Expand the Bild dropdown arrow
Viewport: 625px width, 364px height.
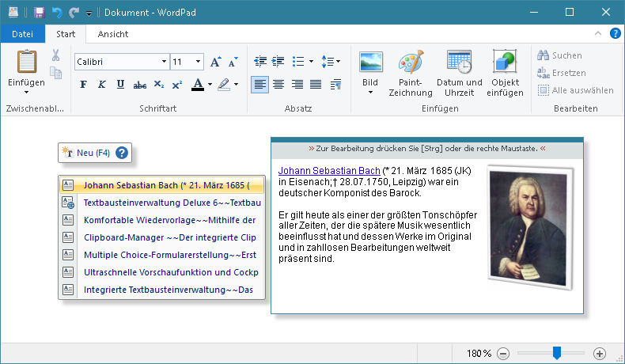tap(369, 93)
